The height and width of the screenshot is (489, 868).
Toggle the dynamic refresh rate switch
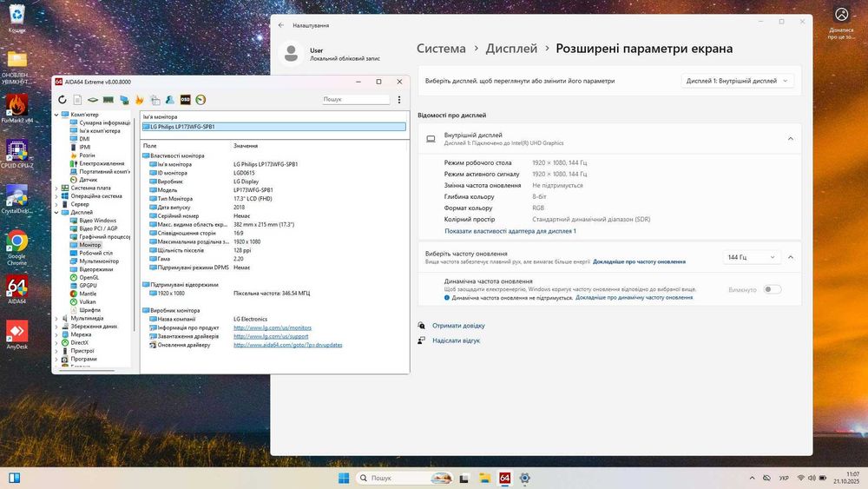pyautogui.click(x=773, y=289)
